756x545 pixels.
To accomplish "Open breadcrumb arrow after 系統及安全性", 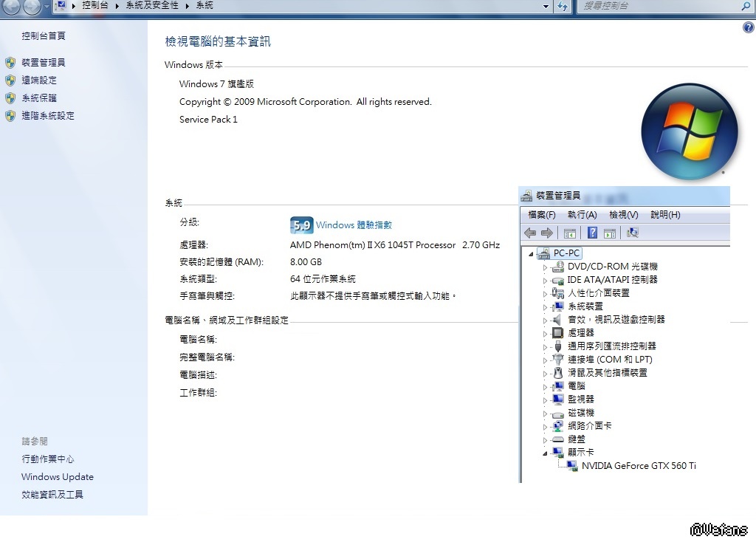I will [x=188, y=6].
